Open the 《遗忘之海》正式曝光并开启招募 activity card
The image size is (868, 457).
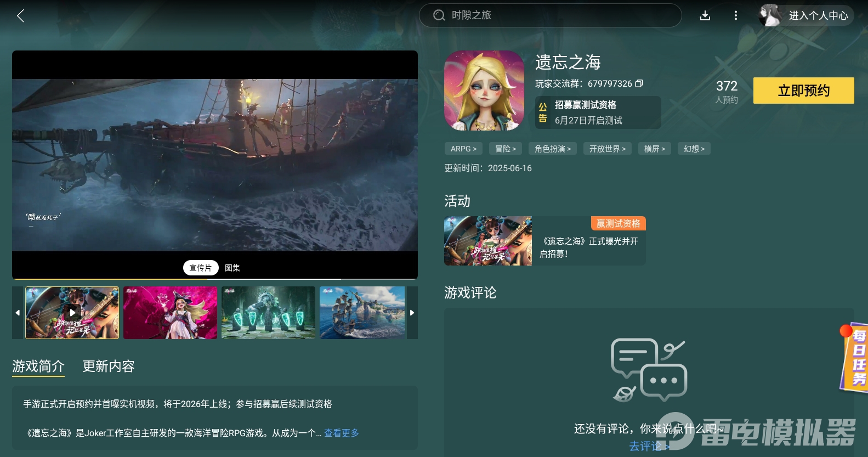[545, 241]
